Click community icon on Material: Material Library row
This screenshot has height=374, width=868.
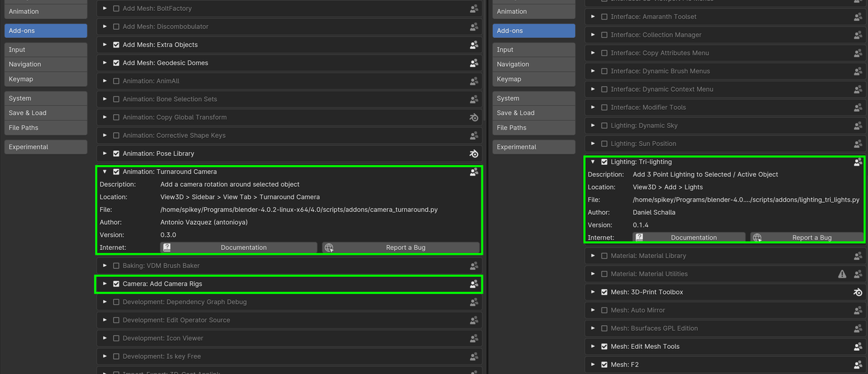(x=858, y=256)
